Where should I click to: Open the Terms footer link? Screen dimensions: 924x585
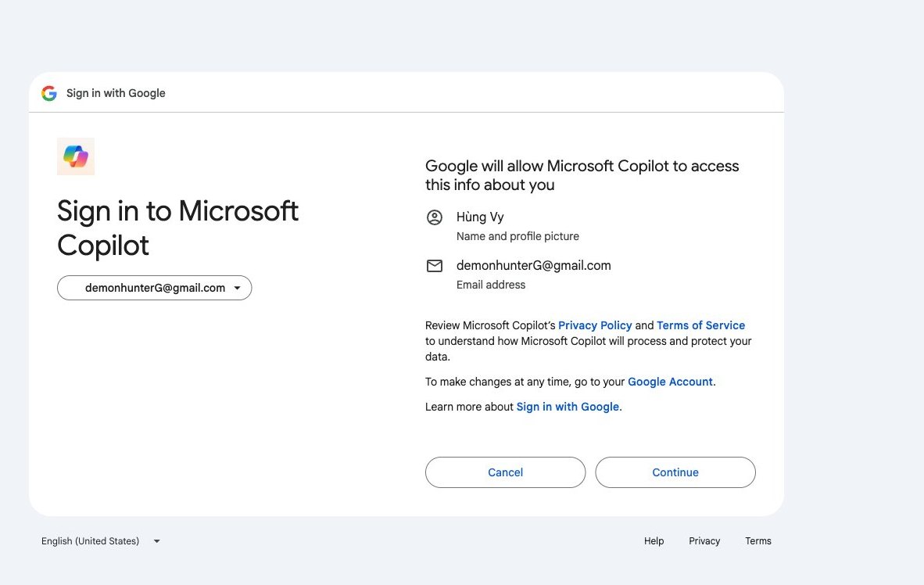point(757,540)
